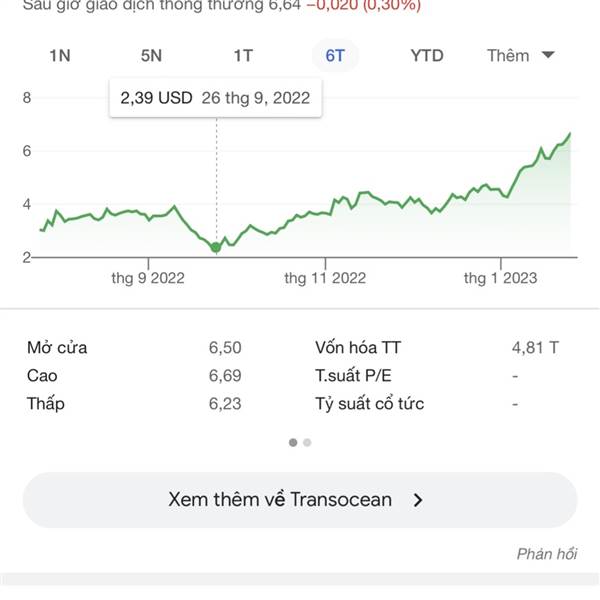This screenshot has width=600, height=600.
Task: Click the thg 9 2022 axis label
Action: (148, 278)
